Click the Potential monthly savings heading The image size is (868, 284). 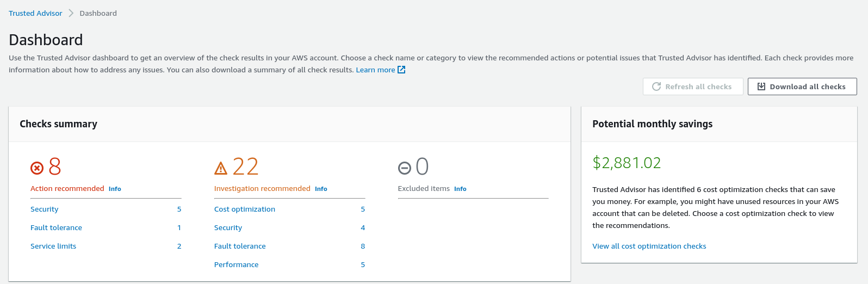pos(652,124)
